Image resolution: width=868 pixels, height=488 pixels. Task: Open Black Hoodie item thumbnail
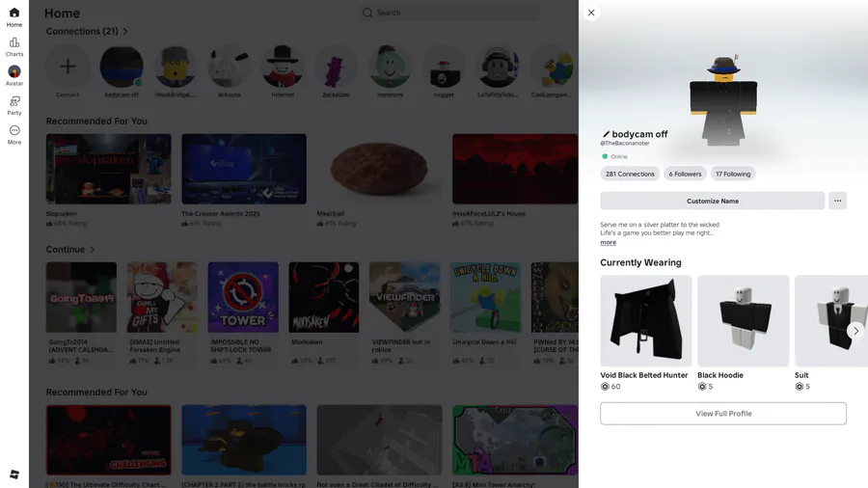click(743, 321)
